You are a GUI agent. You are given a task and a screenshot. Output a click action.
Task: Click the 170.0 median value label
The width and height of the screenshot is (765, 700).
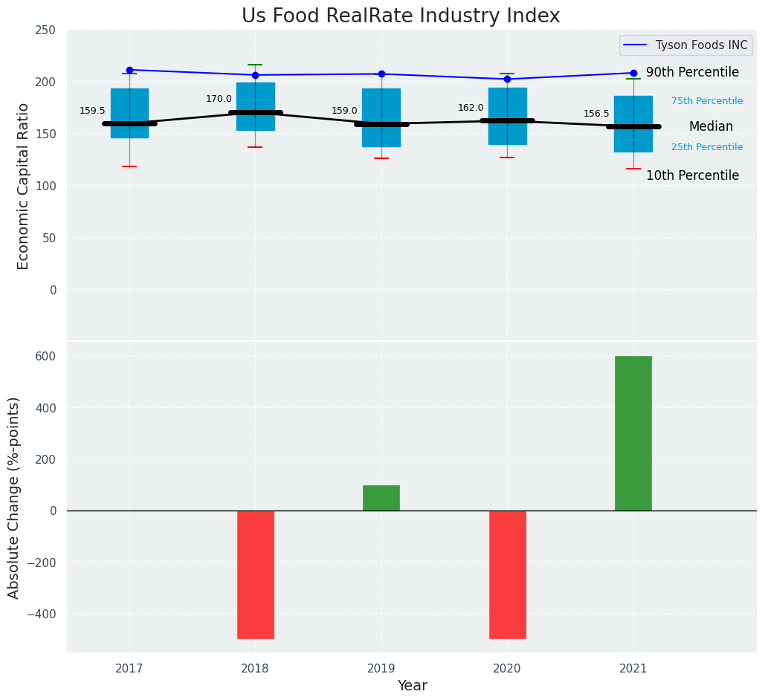(219, 99)
